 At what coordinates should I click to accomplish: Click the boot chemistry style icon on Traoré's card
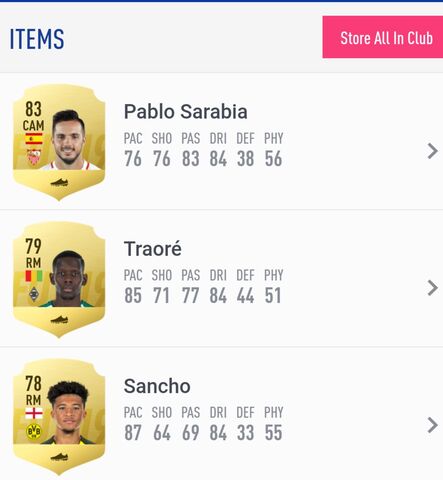click(x=59, y=320)
